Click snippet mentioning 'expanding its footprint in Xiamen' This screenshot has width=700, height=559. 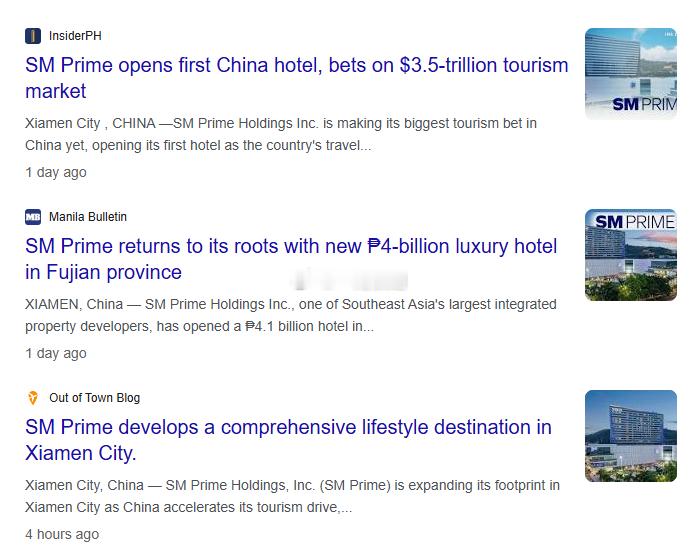pos(292,496)
